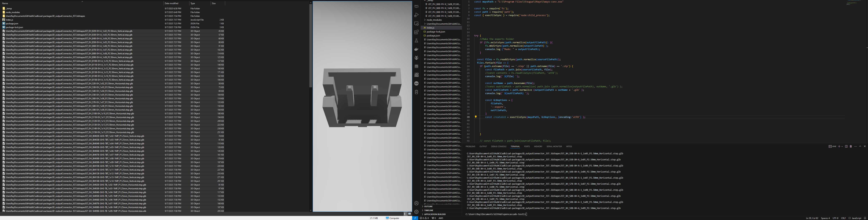
Task: Kill terminal with the trash icon
Action: pyautogui.click(x=851, y=146)
